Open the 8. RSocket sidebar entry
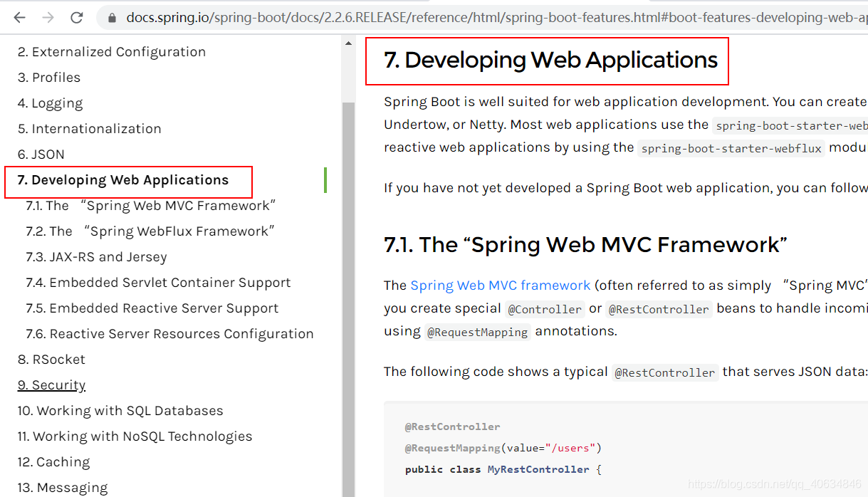Screen dimensions: 868x497 click(51, 360)
